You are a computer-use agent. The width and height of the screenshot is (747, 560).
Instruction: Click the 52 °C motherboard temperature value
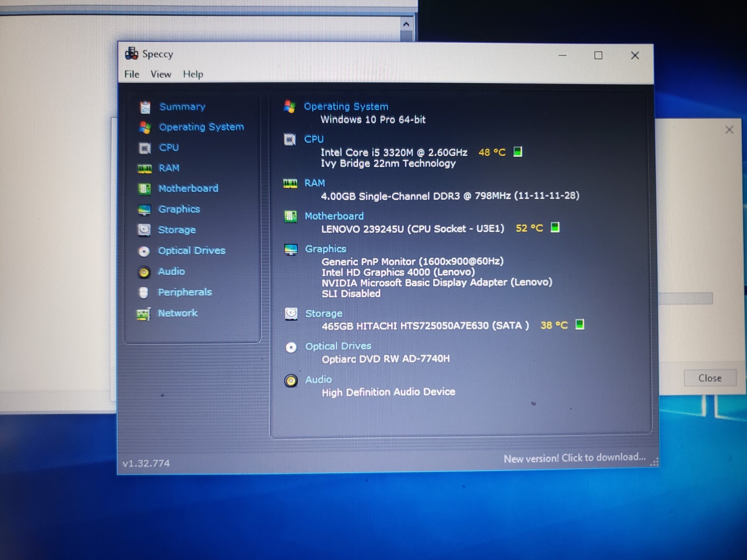[529, 228]
